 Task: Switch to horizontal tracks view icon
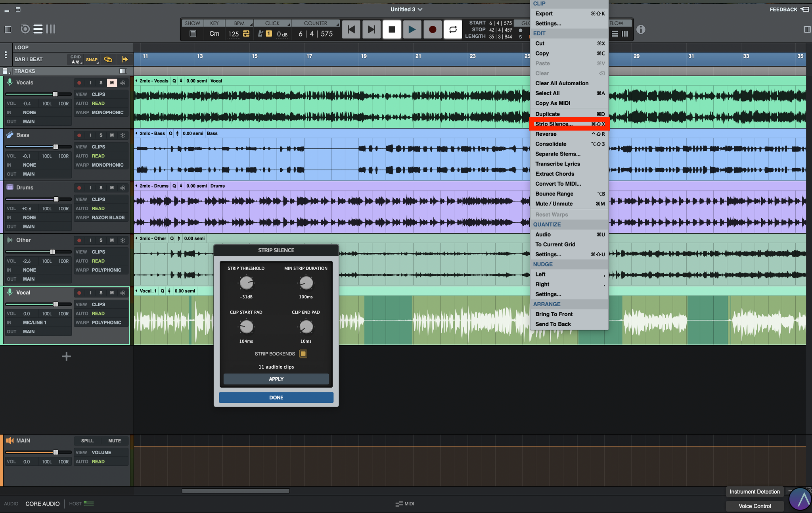38,29
